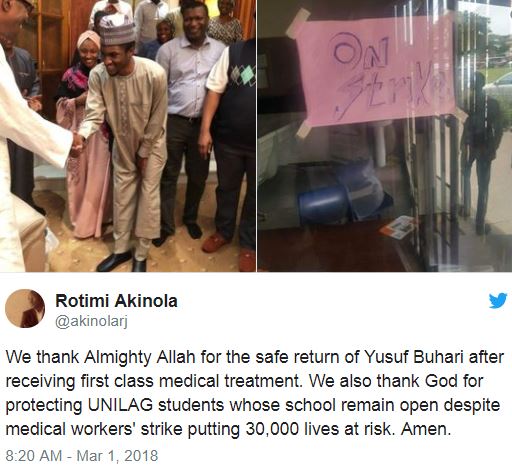
Task: Open the 8:20 AM tweet timestamp
Action: pyautogui.click(x=34, y=456)
